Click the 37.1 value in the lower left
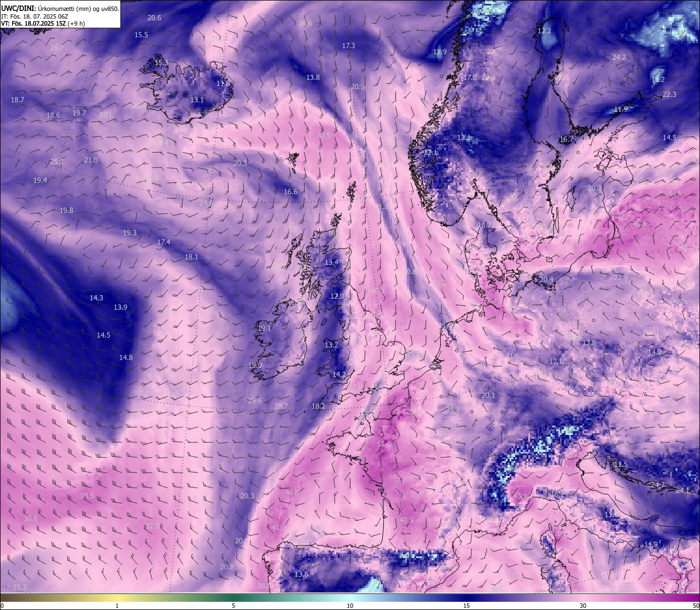Image resolution: width=700 pixels, height=610 pixels. coord(152,526)
